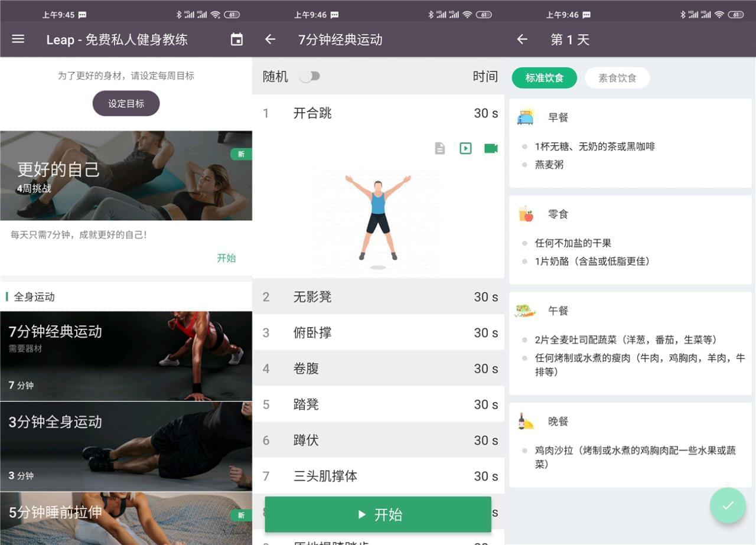Go back from 第 1 天 screen
756x545 pixels.
click(522, 40)
